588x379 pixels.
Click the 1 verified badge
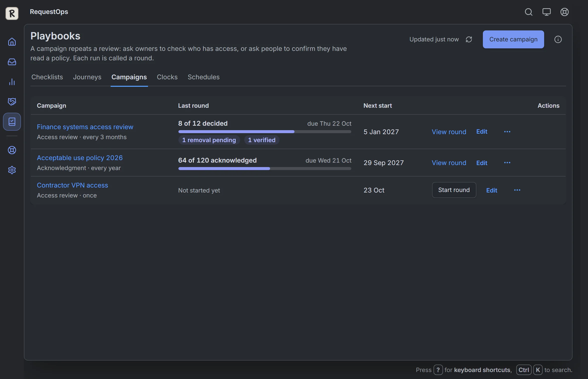[262, 140]
